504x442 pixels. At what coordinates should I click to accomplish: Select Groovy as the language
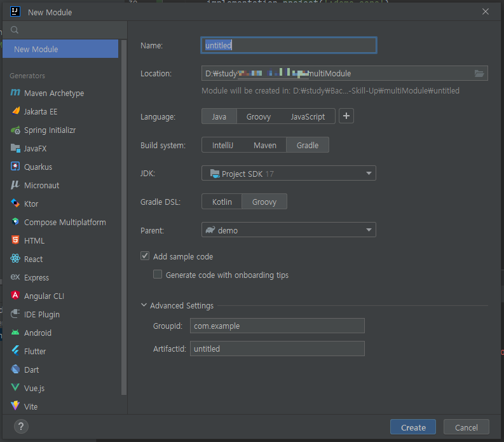click(x=259, y=116)
